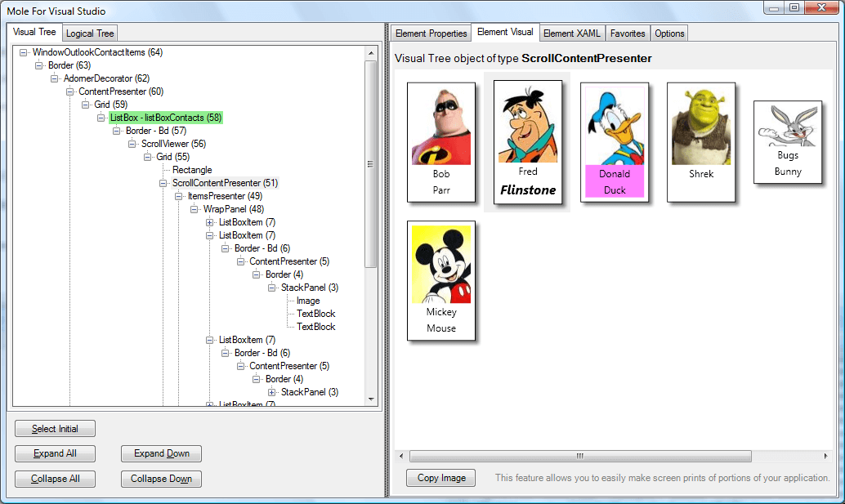This screenshot has height=504, width=845.
Task: Select the Rectangle tree item
Action: pyautogui.click(x=192, y=170)
